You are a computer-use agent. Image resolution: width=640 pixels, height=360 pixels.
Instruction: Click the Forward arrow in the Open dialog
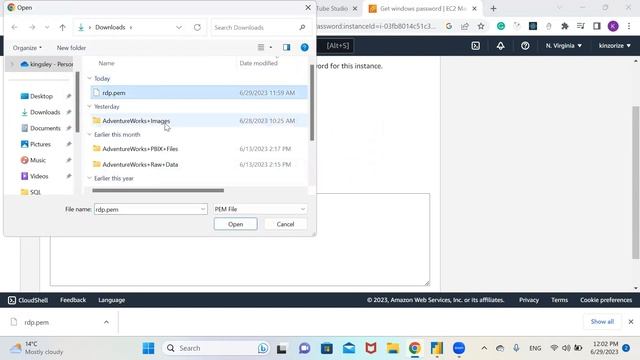[32, 27]
